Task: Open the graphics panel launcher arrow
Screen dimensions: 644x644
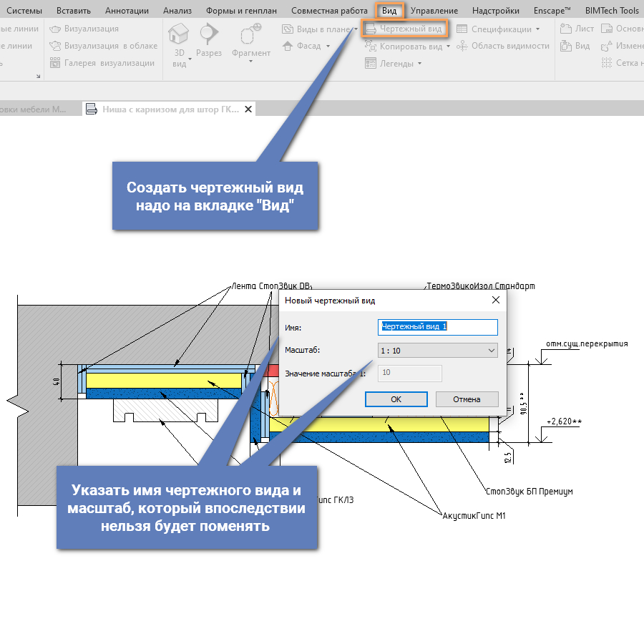Action: (38, 76)
